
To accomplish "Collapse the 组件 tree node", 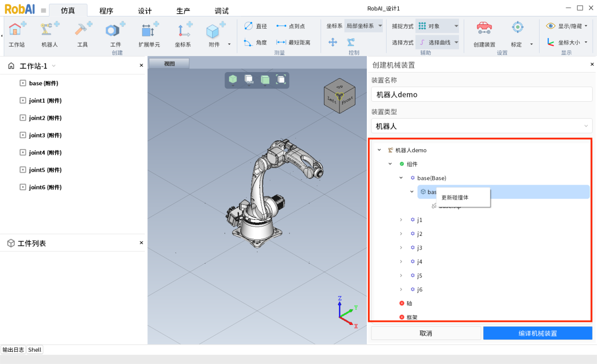I will pyautogui.click(x=390, y=164).
